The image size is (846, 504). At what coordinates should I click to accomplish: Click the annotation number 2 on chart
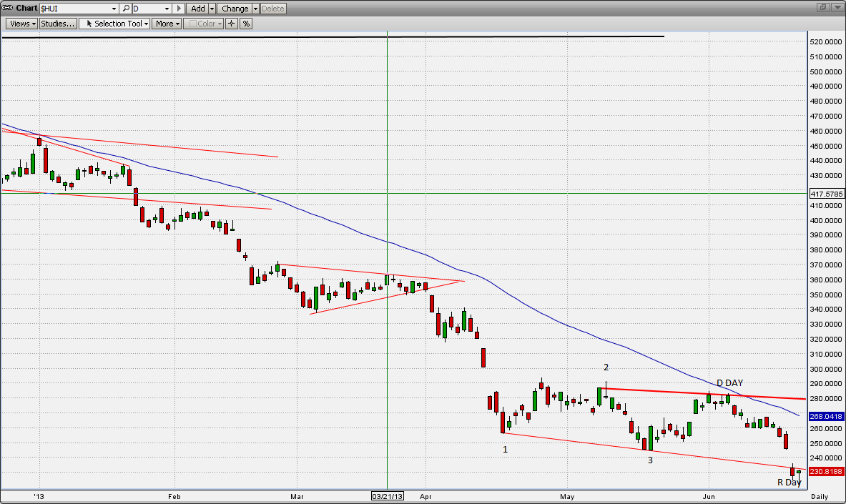[x=606, y=367]
